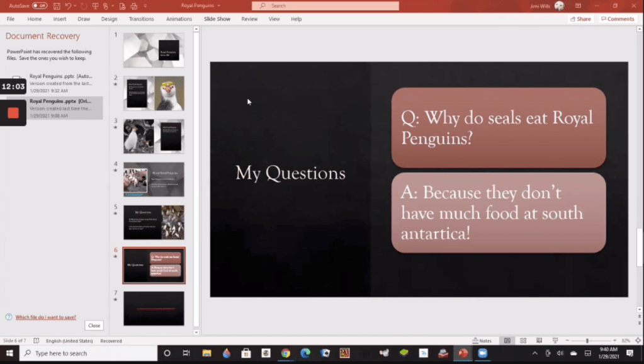Open the Zoom app from the taskbar
The width and height of the screenshot is (644, 364).
[483, 353]
